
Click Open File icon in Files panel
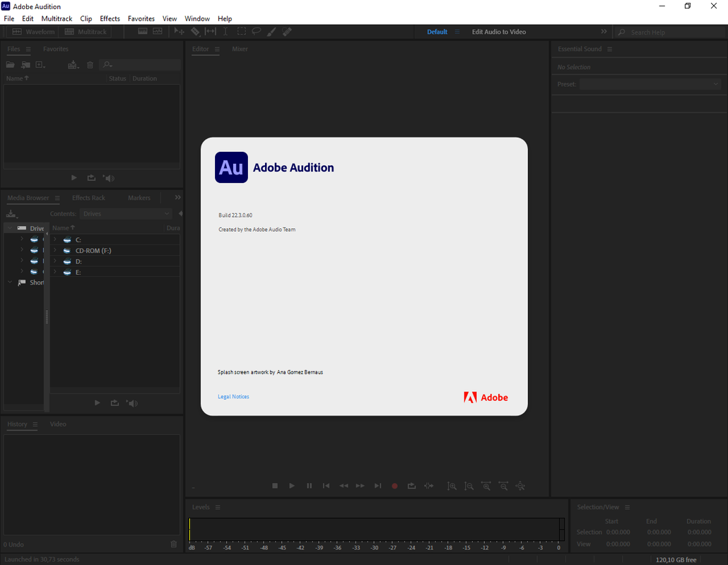click(10, 65)
